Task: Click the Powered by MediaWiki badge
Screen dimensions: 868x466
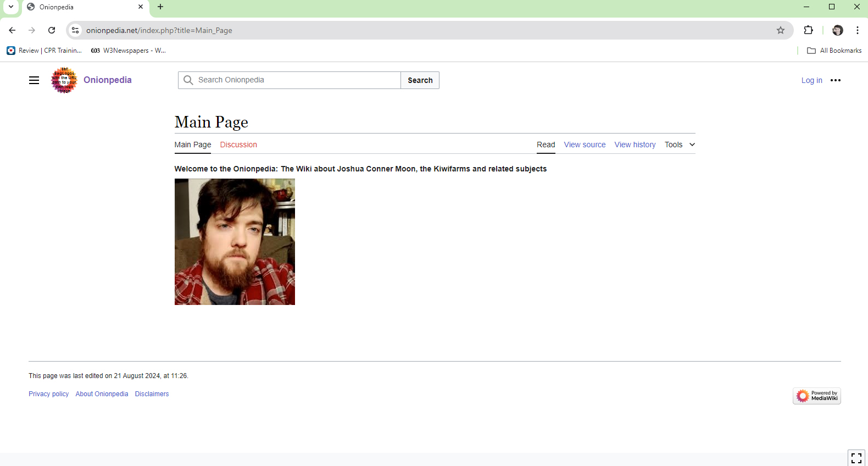Action: (817, 396)
